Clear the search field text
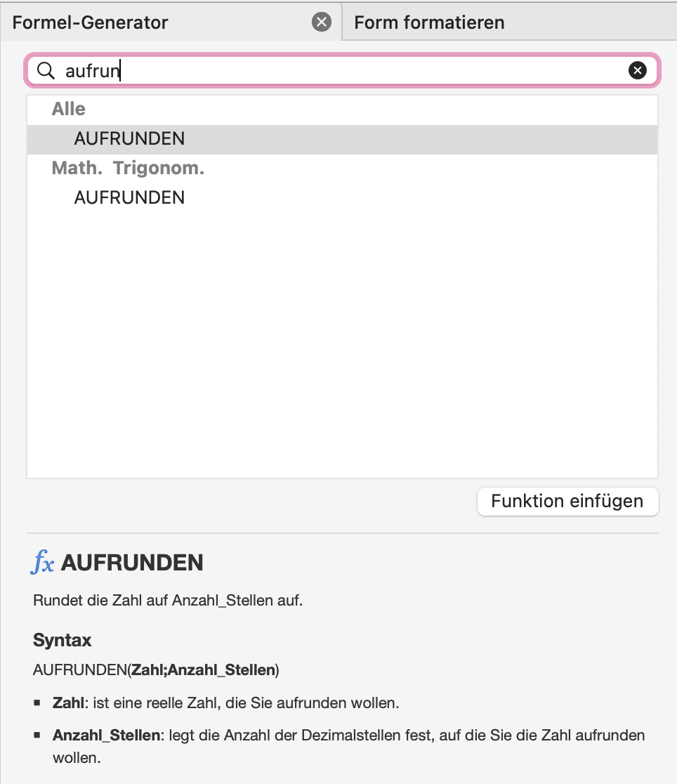This screenshot has height=784, width=677. pyautogui.click(x=637, y=70)
